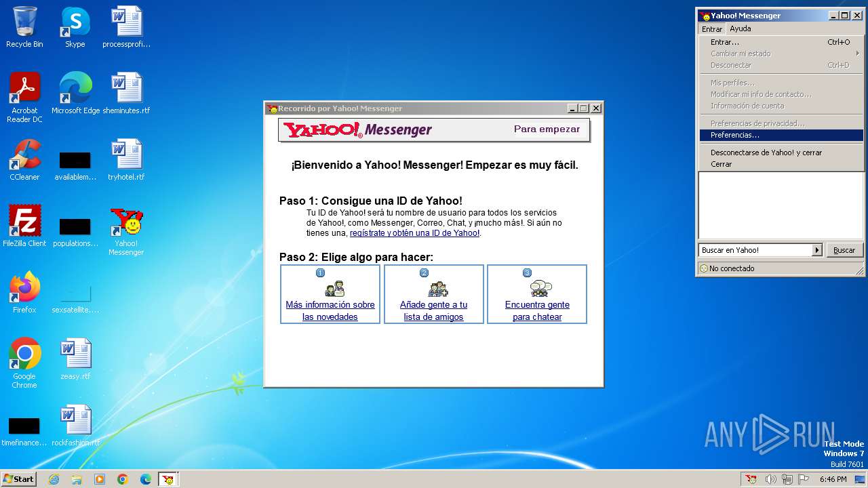This screenshot has width=868, height=488.
Task: Open the Entrar menu in Yahoo Messenger
Action: 712,29
